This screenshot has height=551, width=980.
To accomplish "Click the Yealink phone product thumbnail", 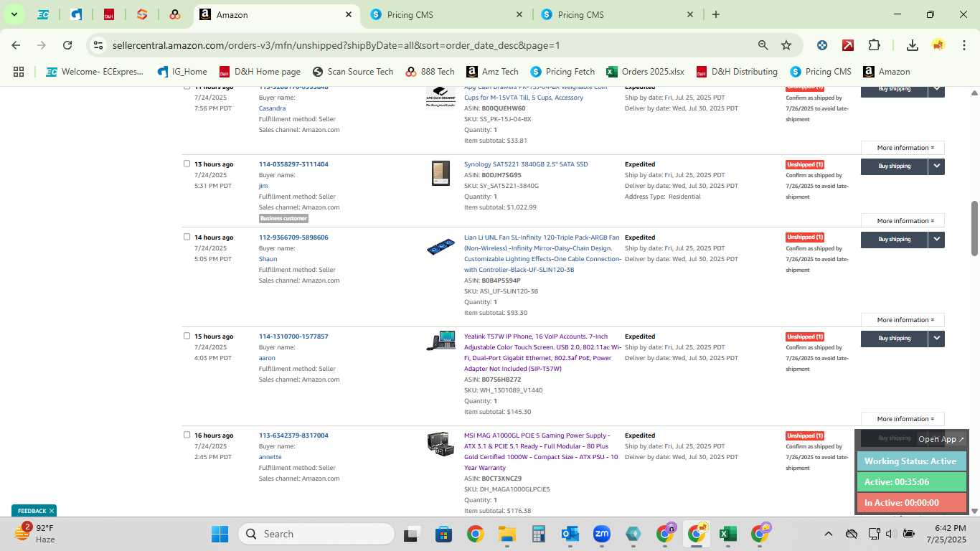I will [x=440, y=341].
